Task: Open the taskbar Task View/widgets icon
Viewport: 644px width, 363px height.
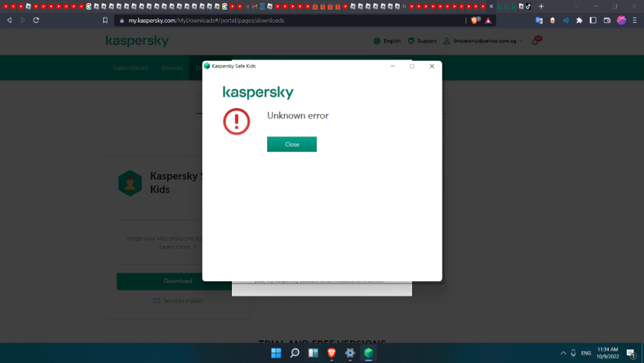Action: pyautogui.click(x=313, y=353)
